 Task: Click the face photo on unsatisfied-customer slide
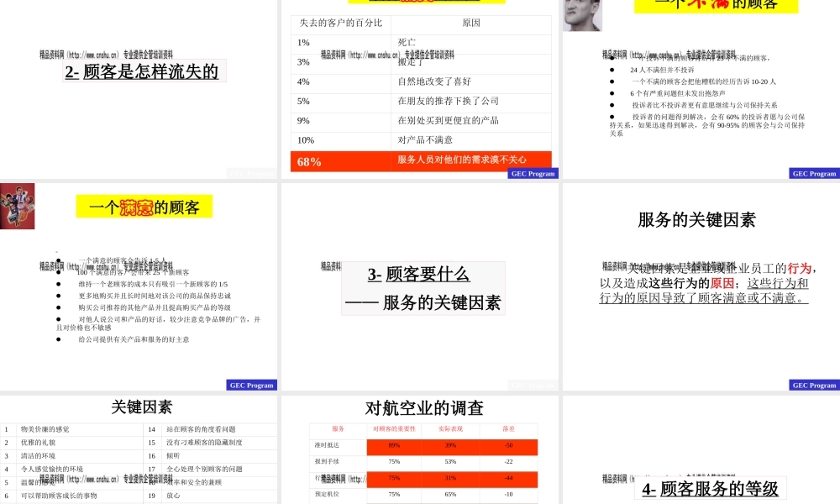coord(582,15)
